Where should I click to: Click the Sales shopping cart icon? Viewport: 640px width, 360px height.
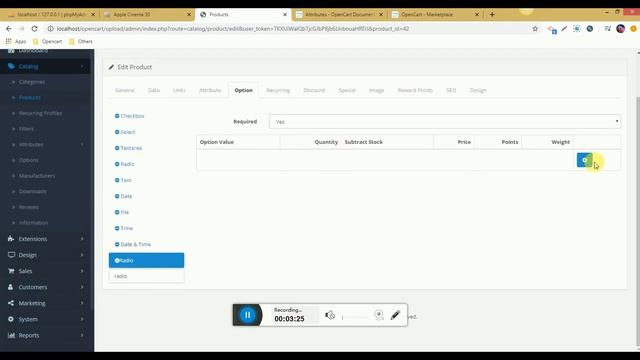11,271
